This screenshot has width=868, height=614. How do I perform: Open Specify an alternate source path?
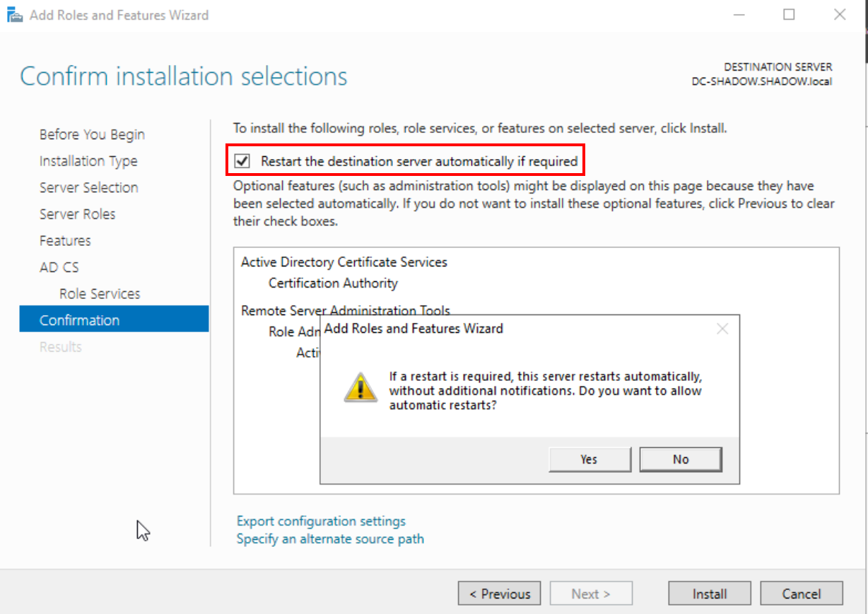pyautogui.click(x=330, y=539)
